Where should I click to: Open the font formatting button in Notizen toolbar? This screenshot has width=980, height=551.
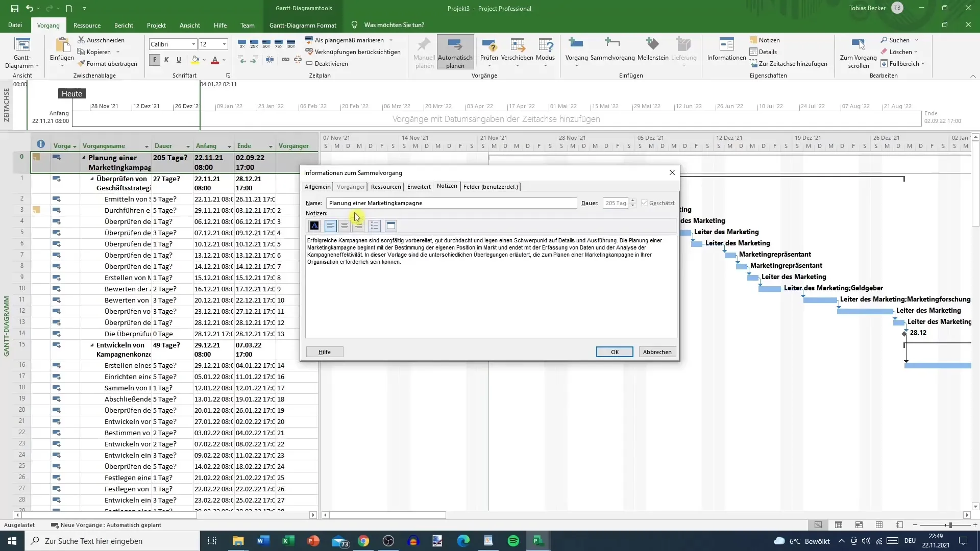click(x=314, y=226)
